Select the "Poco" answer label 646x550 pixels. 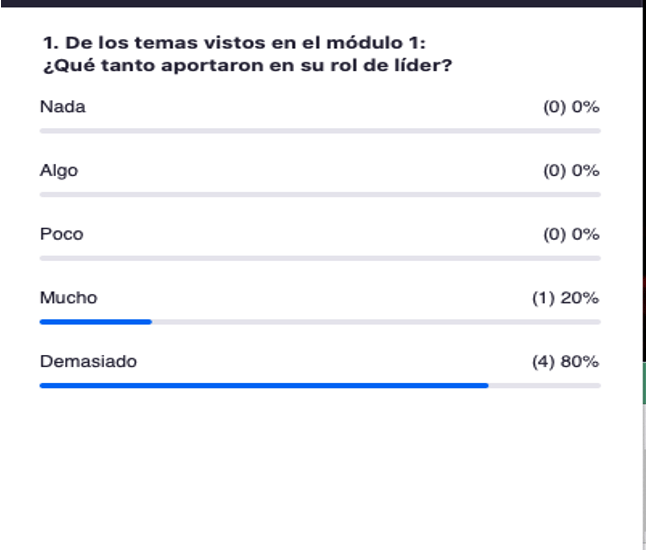tap(62, 234)
